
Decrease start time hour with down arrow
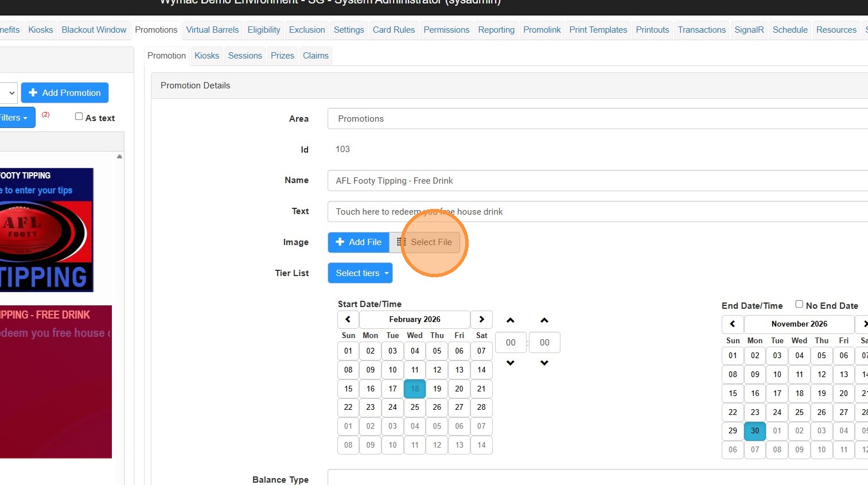[511, 363]
